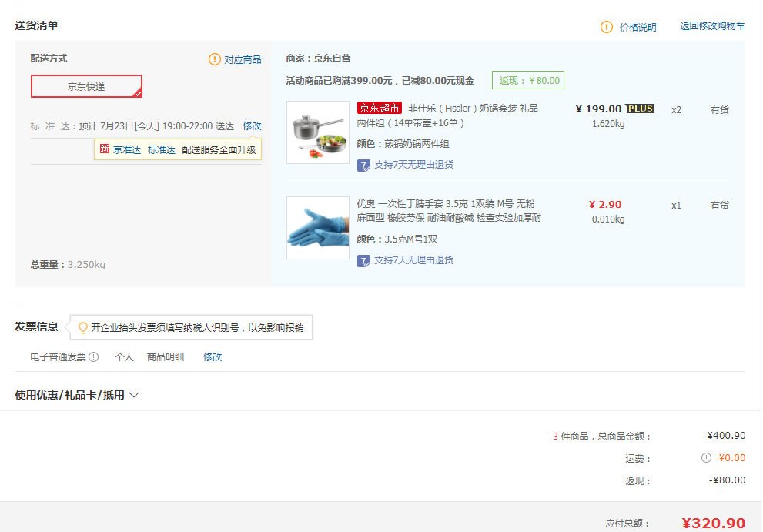Select 京东快递 delivery method
This screenshot has width=763, height=532.
[x=86, y=87]
